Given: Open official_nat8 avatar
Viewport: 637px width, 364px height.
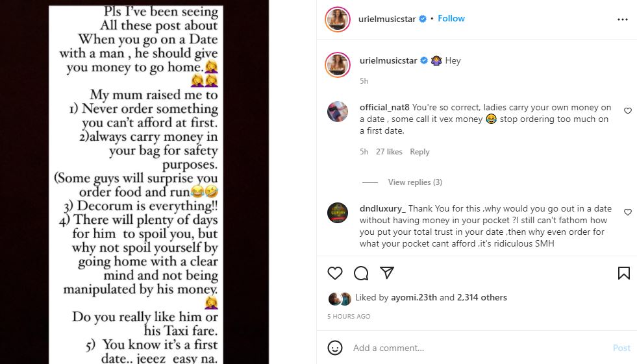Looking at the screenshot, I should coord(338,112).
